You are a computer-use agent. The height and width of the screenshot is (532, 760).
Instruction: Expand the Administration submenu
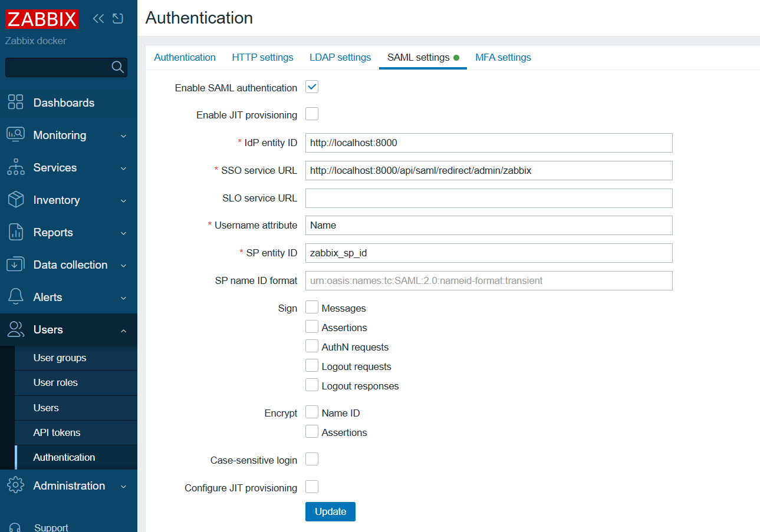[124, 485]
